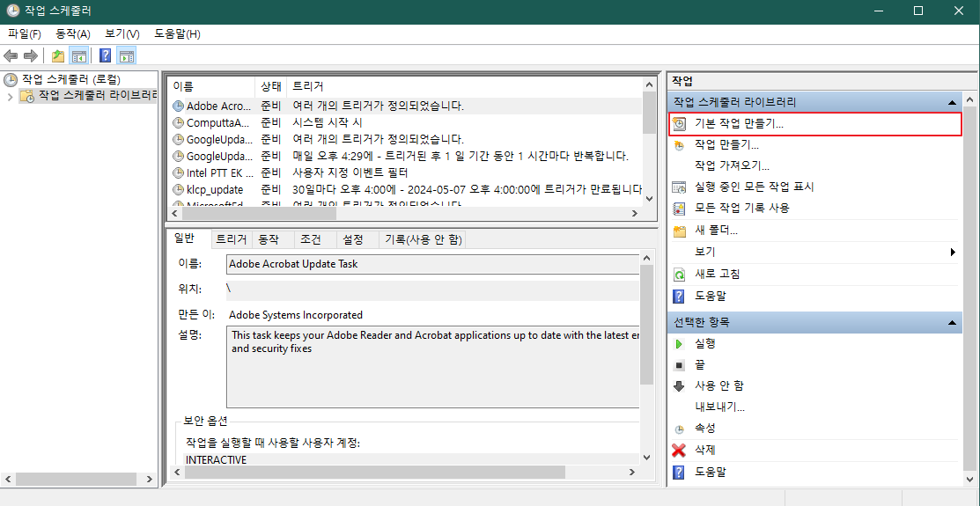980x506 pixels.
Task: Switch to the 트리거 tab
Action: (x=232, y=239)
